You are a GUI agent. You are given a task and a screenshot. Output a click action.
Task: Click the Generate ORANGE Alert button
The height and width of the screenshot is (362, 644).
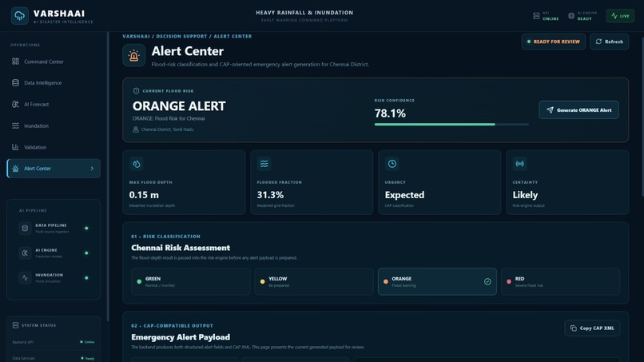(578, 109)
